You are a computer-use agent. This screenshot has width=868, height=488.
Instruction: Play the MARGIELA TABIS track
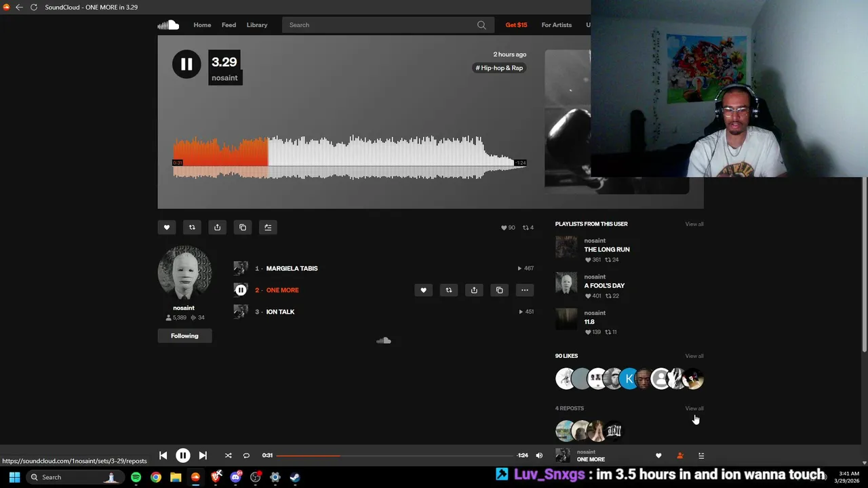pos(292,268)
